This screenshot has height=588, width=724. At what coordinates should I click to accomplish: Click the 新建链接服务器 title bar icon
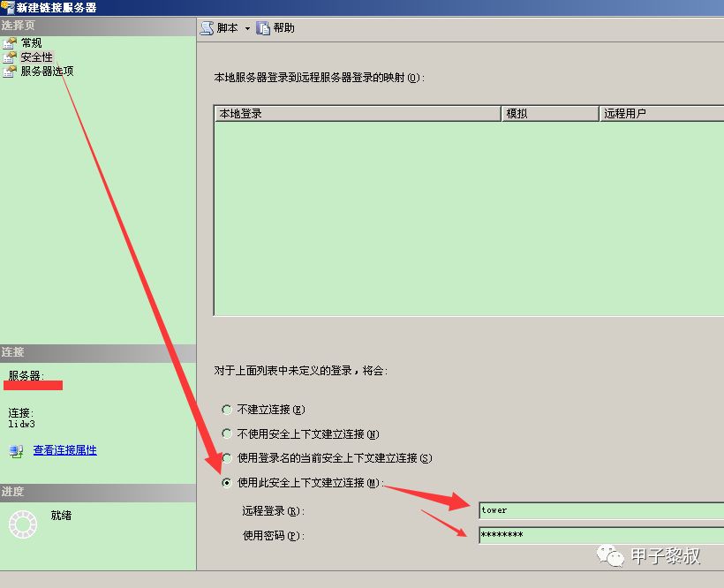(8, 7)
